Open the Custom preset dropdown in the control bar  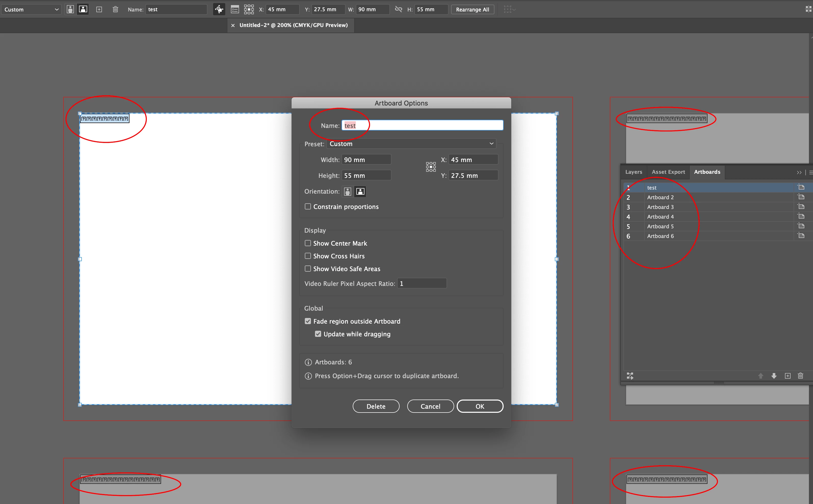click(31, 9)
